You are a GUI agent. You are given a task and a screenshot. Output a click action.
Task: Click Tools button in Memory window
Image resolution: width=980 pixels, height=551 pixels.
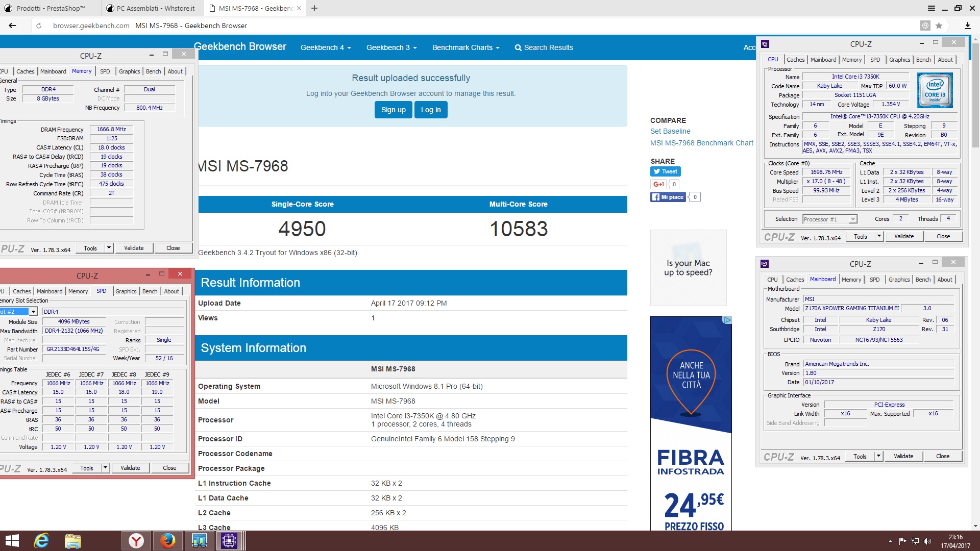90,248
